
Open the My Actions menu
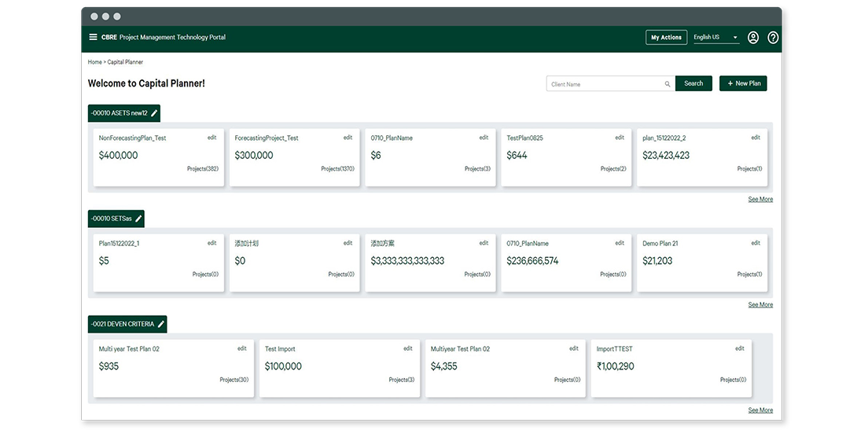666,37
